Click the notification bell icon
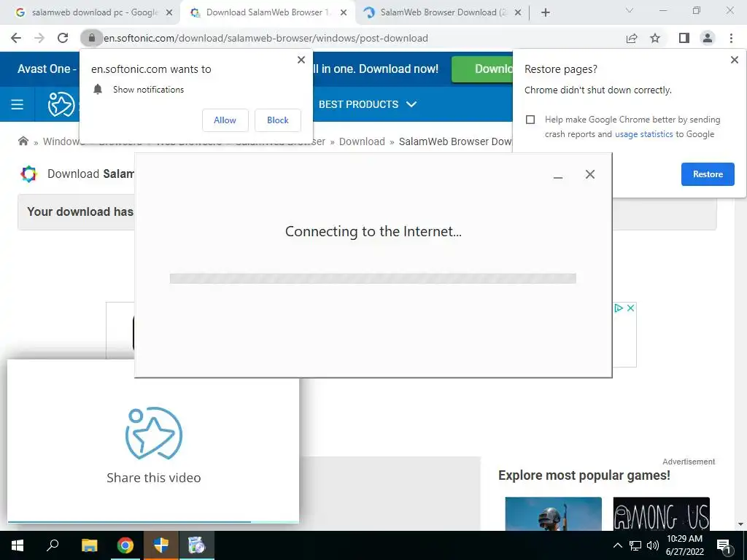Image resolution: width=747 pixels, height=560 pixels. pyautogui.click(x=98, y=89)
